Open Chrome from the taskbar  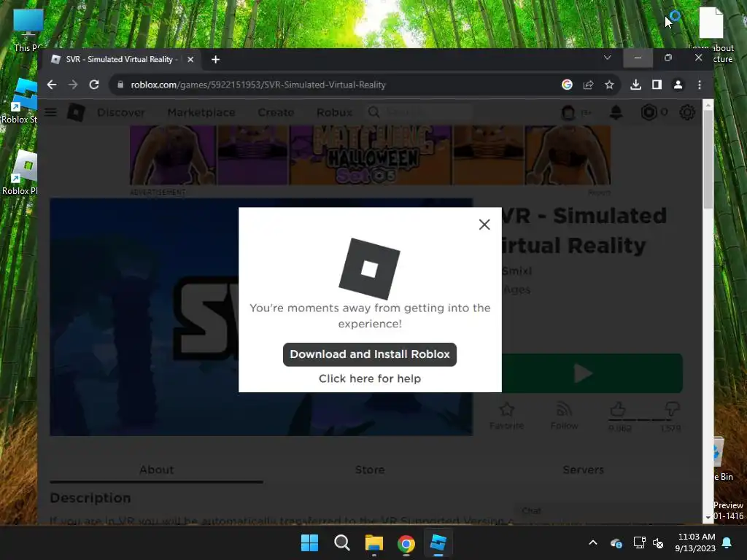point(406,542)
